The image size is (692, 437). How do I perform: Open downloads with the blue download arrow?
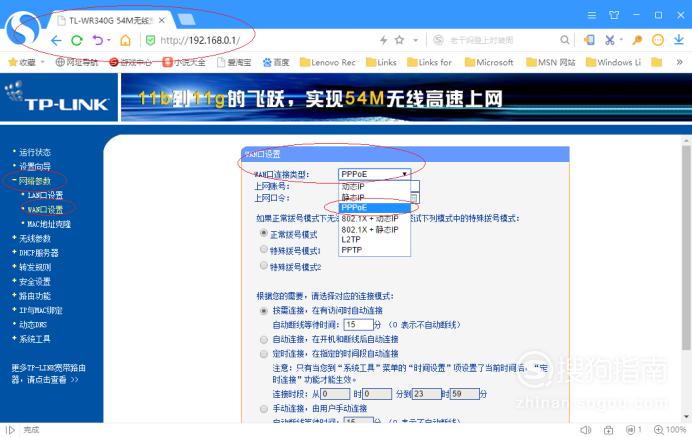point(679,40)
